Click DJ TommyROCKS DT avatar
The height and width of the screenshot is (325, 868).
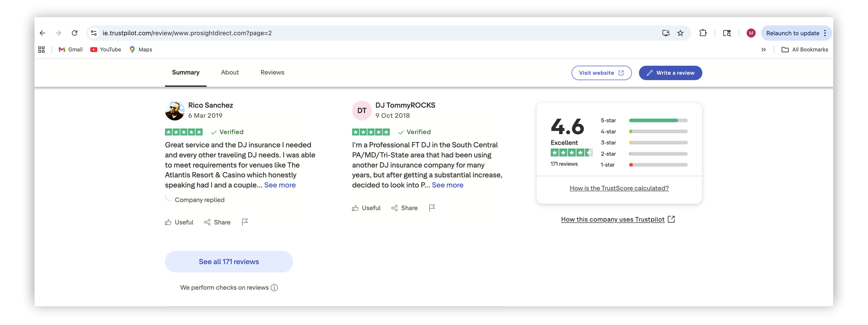click(362, 111)
